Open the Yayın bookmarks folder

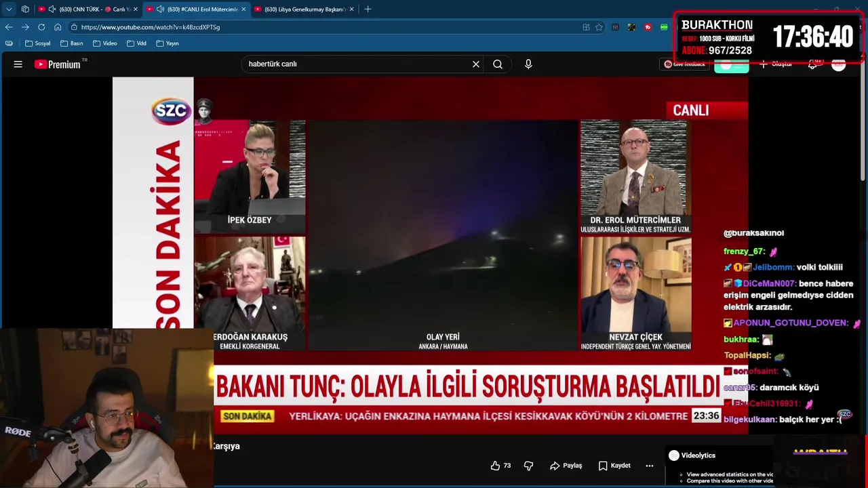[x=167, y=43]
